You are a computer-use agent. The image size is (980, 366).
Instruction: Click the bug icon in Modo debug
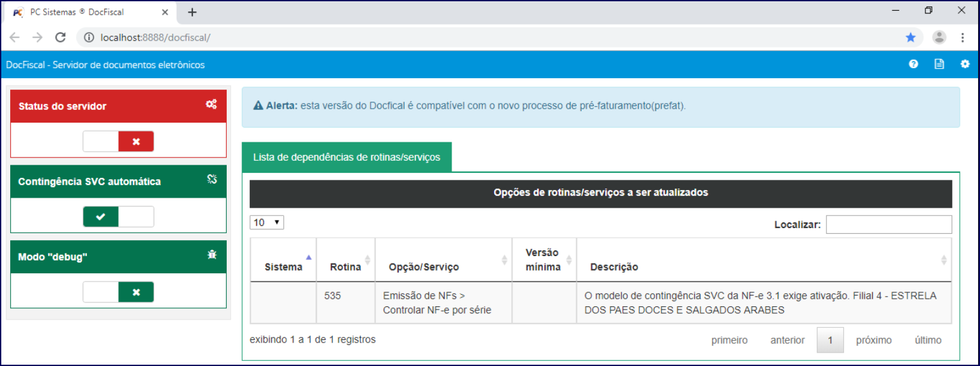(212, 255)
